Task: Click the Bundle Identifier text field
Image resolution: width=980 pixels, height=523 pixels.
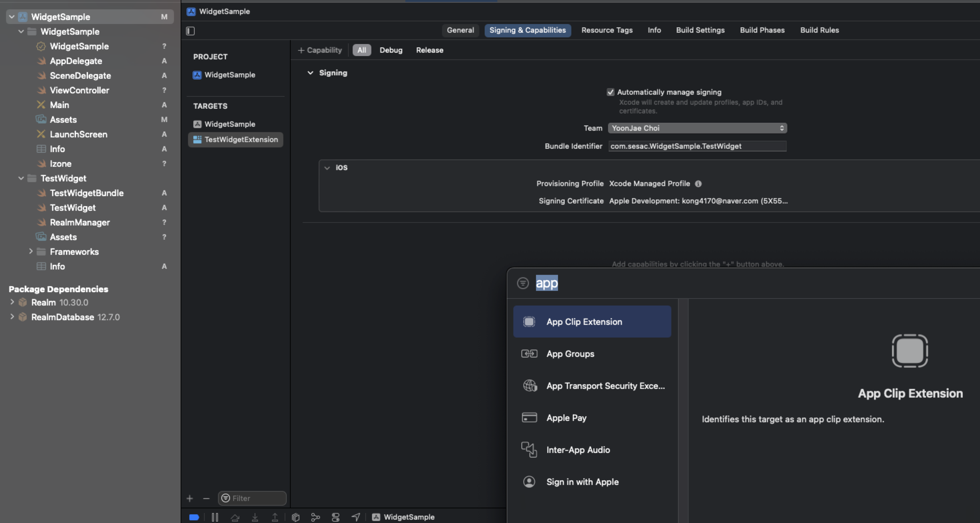Action: (x=697, y=146)
